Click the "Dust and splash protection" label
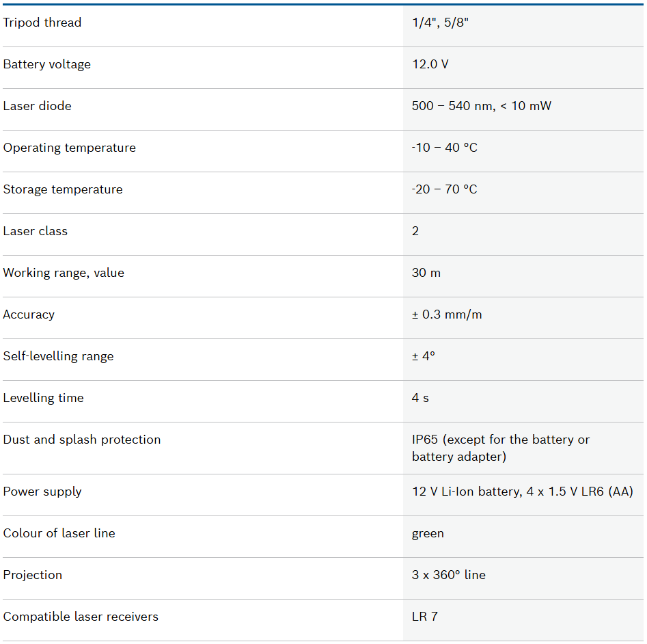The height and width of the screenshot is (644, 647). point(82,440)
